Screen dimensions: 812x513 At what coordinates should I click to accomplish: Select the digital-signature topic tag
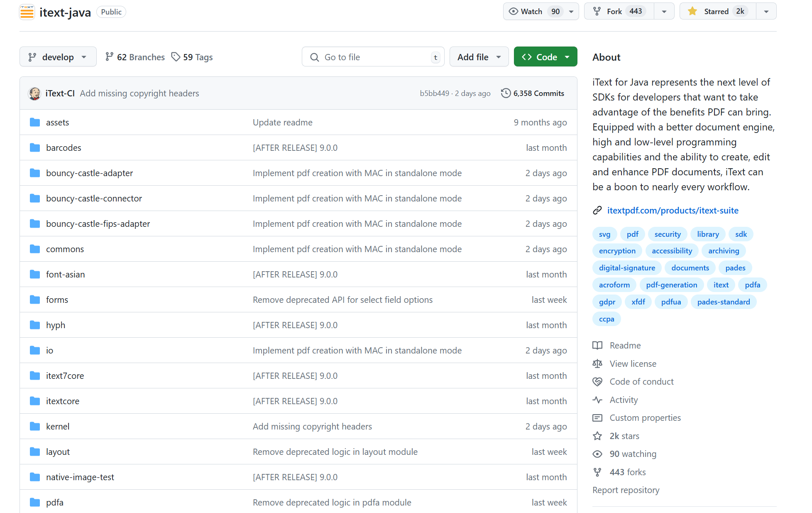pyautogui.click(x=627, y=268)
